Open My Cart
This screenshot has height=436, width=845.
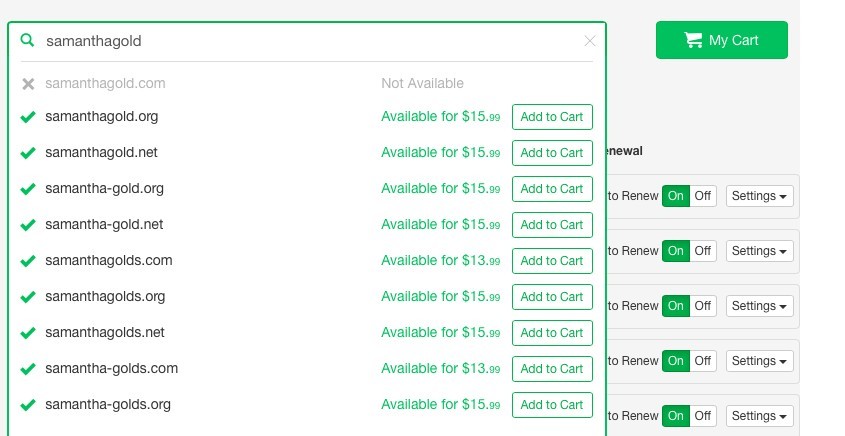[722, 40]
